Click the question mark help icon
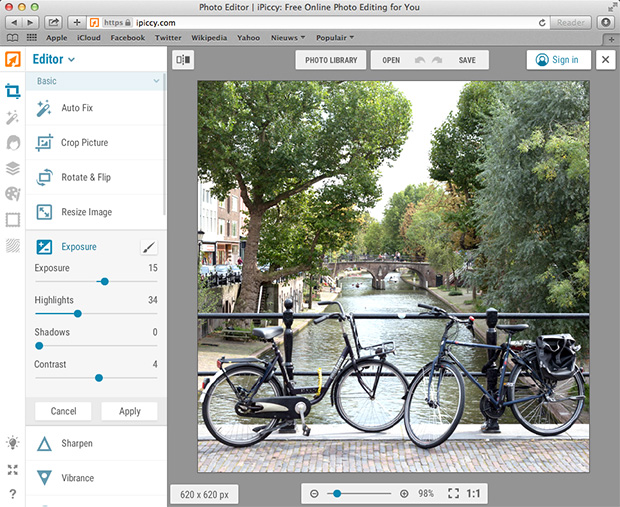Viewport: 620px width, 507px height. click(13, 494)
